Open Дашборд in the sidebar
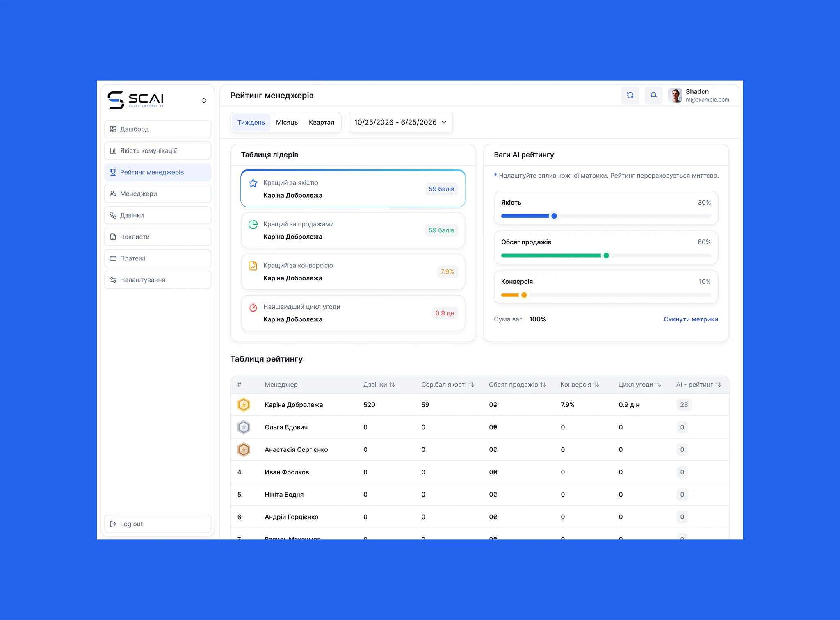 [157, 129]
